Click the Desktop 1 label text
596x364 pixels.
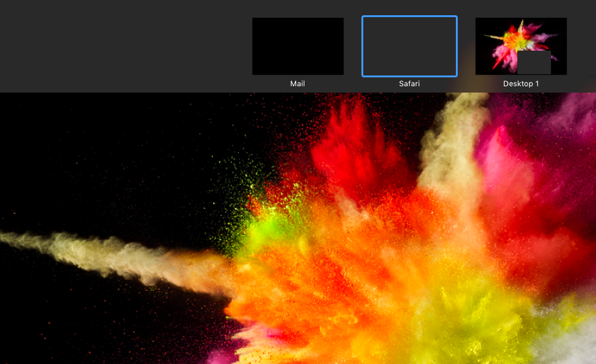521,84
